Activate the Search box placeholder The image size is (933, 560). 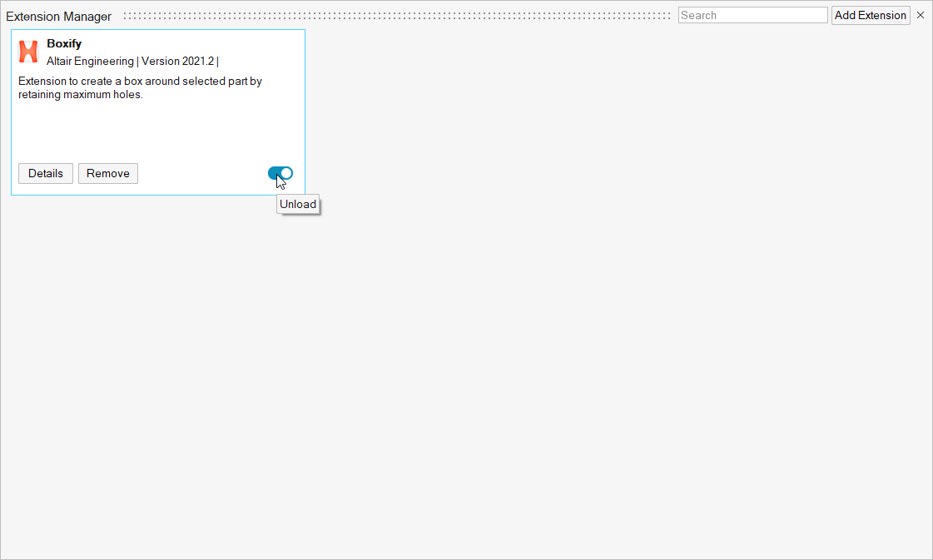point(752,14)
